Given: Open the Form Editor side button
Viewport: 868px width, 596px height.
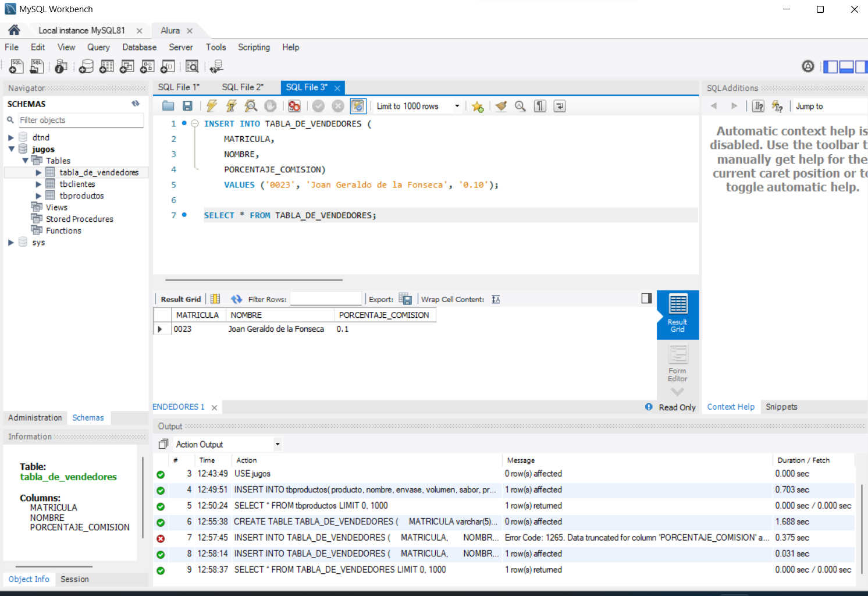Looking at the screenshot, I should 678,364.
